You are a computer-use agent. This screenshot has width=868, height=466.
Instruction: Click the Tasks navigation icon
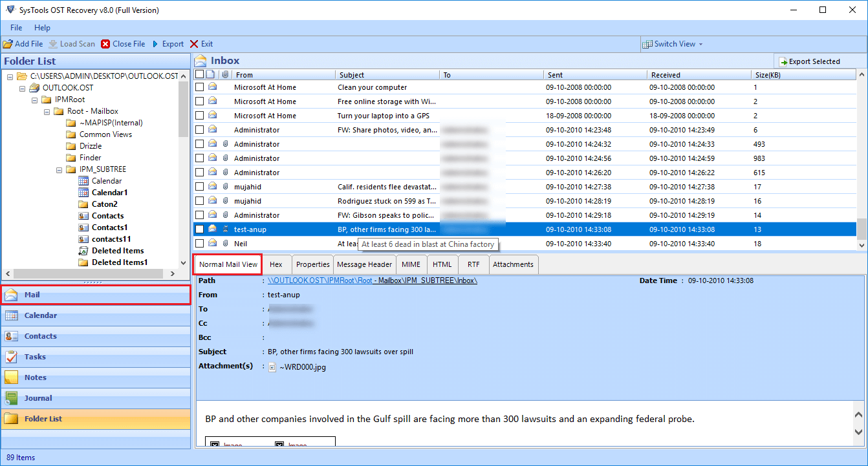11,357
